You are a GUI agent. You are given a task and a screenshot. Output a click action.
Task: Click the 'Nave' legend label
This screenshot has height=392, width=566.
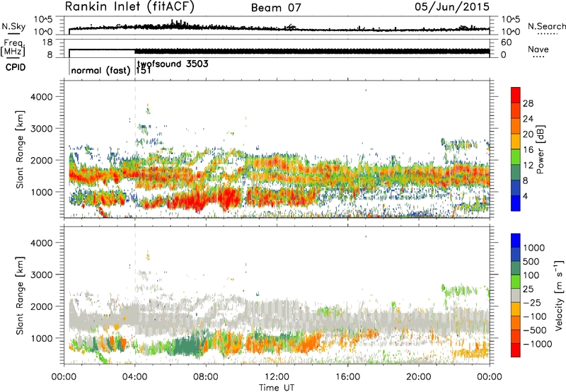click(538, 50)
